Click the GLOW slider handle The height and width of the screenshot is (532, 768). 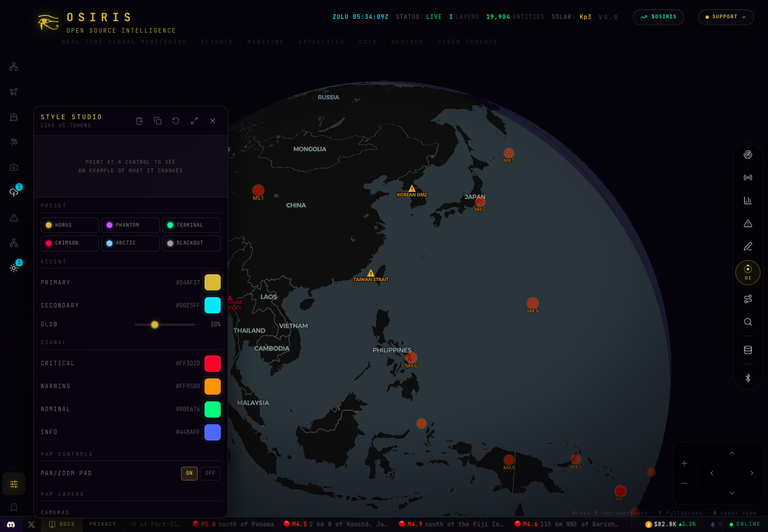[x=155, y=325]
